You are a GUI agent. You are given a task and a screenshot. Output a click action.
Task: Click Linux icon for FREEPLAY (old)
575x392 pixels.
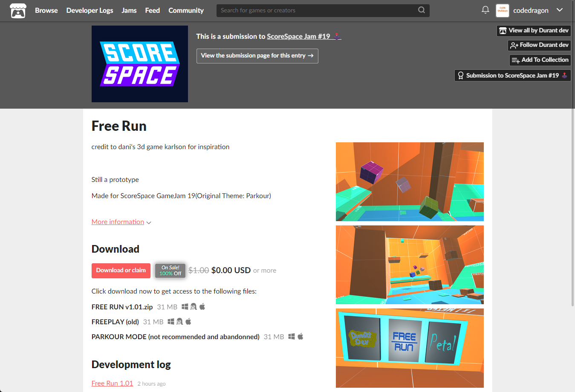179,322
